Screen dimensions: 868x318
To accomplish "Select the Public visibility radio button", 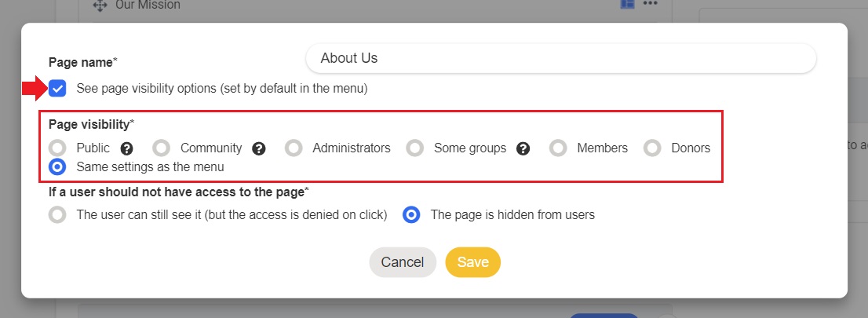I will pyautogui.click(x=57, y=148).
